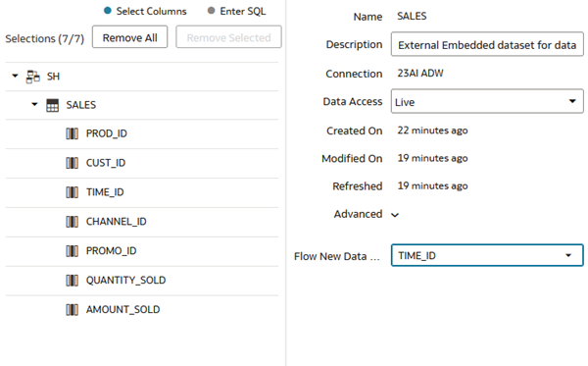Select the CHANNEL_ID column label

tap(117, 222)
